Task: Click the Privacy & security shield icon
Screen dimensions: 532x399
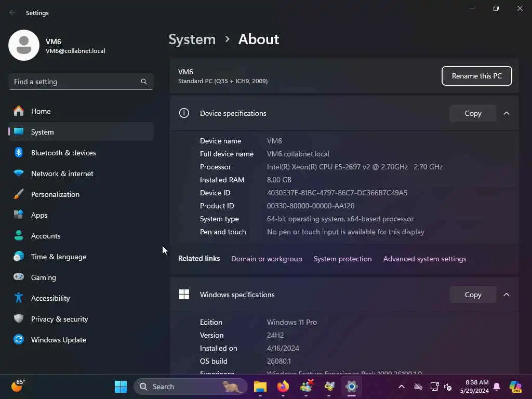Action: 19,318
